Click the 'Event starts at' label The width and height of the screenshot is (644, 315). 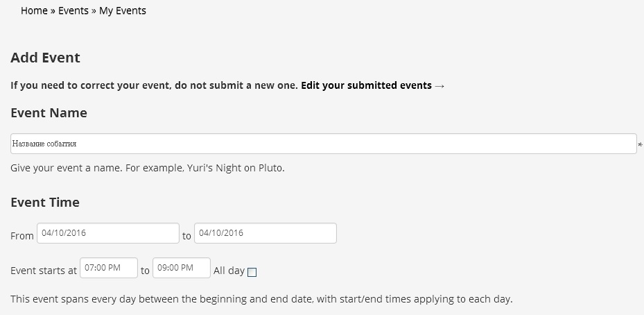point(44,271)
